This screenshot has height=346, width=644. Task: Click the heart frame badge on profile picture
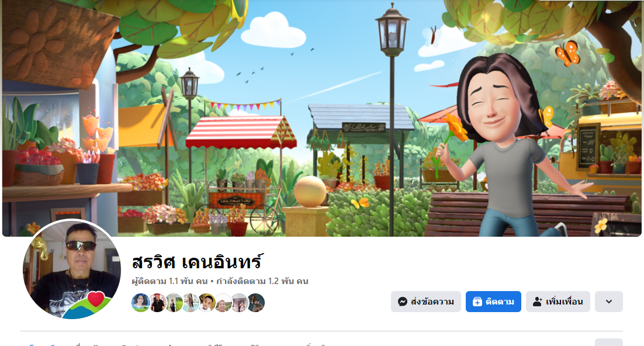(96, 299)
